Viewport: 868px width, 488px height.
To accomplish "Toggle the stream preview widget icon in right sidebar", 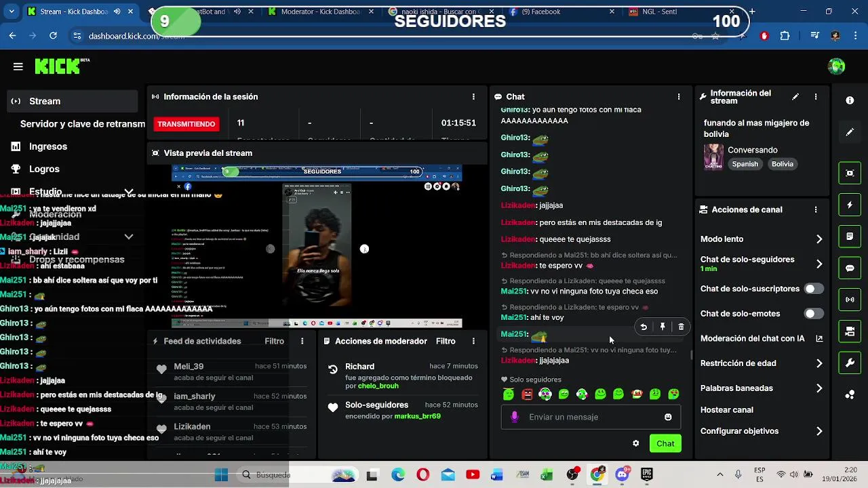I will click(850, 173).
